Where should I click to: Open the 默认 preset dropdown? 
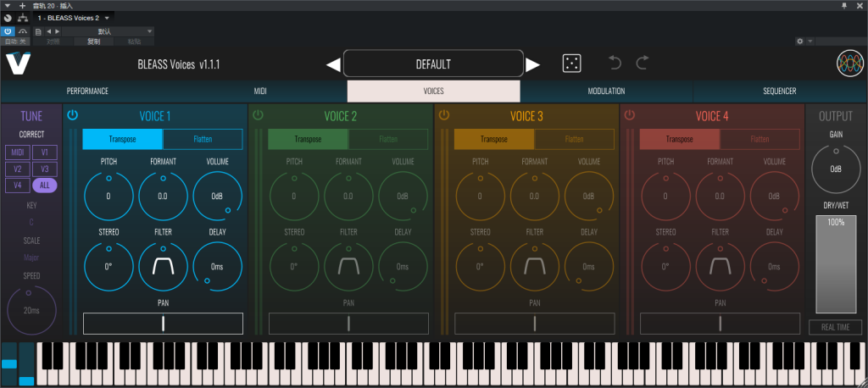coord(108,31)
